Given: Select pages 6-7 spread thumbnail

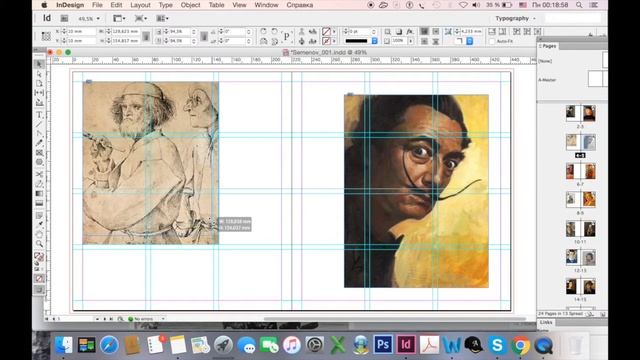Looking at the screenshot, I should 580,171.
